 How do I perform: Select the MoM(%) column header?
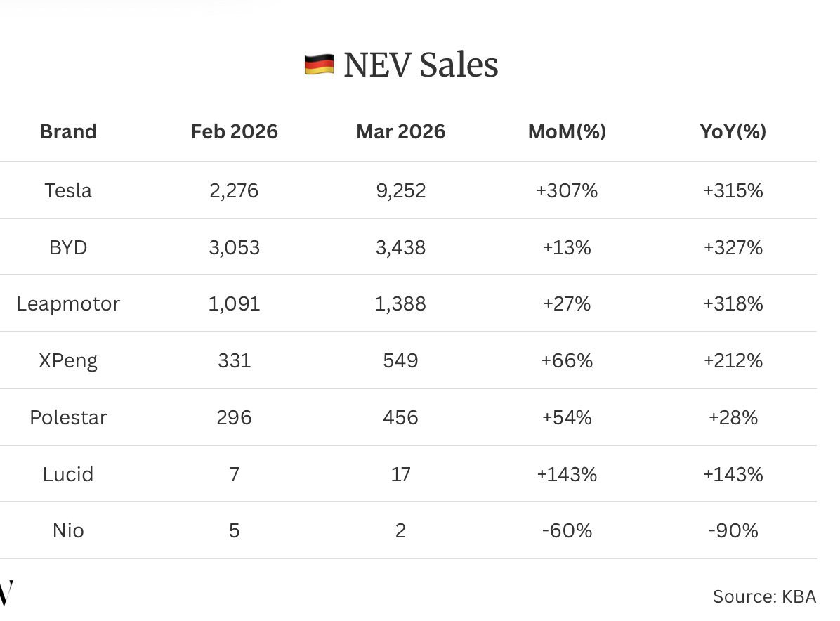click(567, 131)
